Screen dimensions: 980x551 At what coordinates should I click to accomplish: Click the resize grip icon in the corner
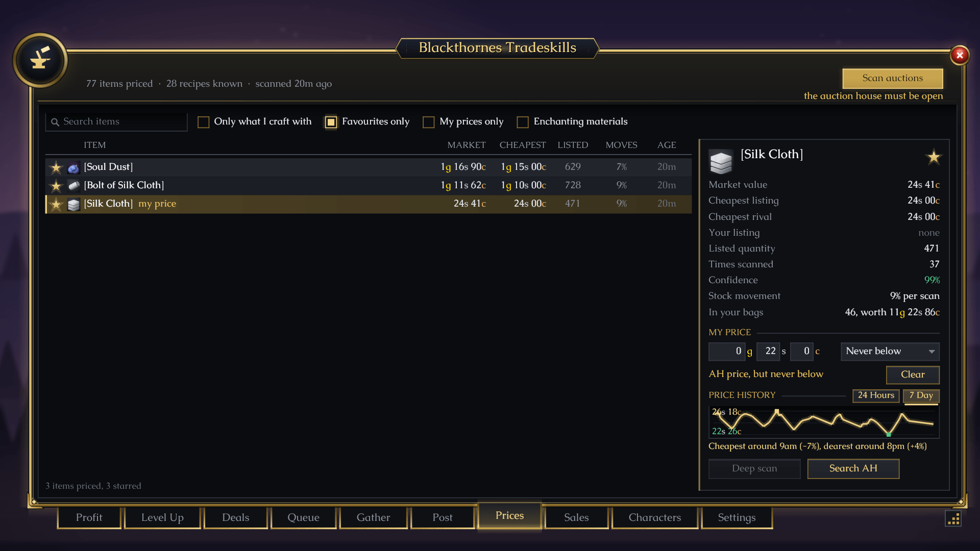point(953,518)
